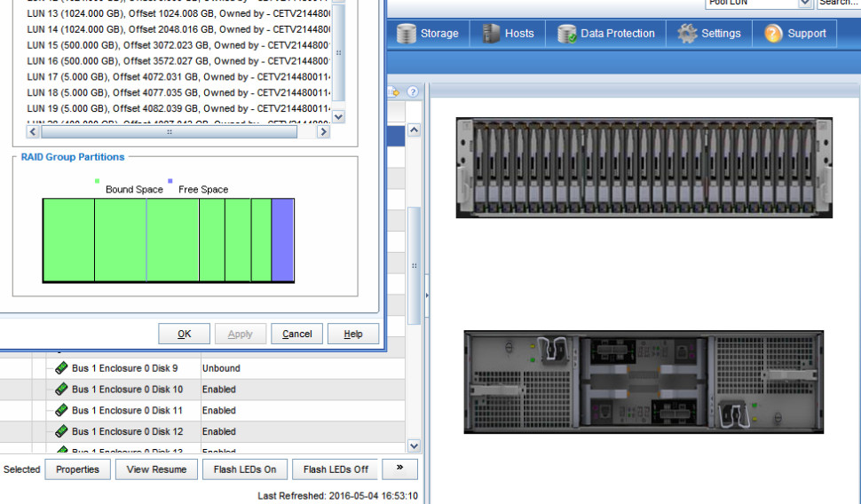Image resolution: width=861 pixels, height=504 pixels.
Task: Open the Storage menu tab
Action: pyautogui.click(x=429, y=34)
